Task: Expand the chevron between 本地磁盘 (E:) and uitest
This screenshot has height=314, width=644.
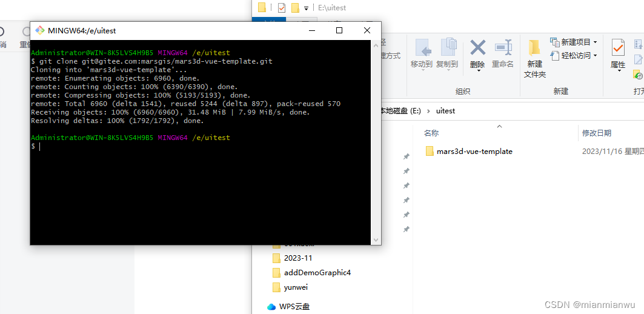Action: [428, 111]
